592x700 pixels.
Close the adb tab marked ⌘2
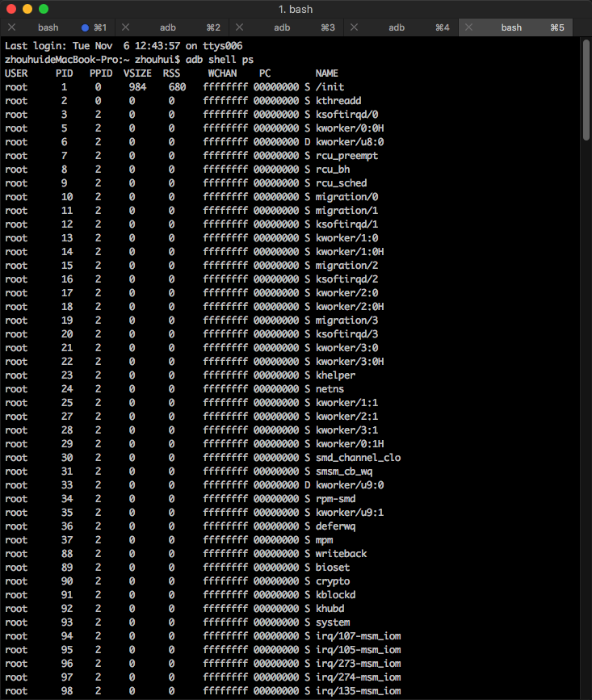[125, 27]
